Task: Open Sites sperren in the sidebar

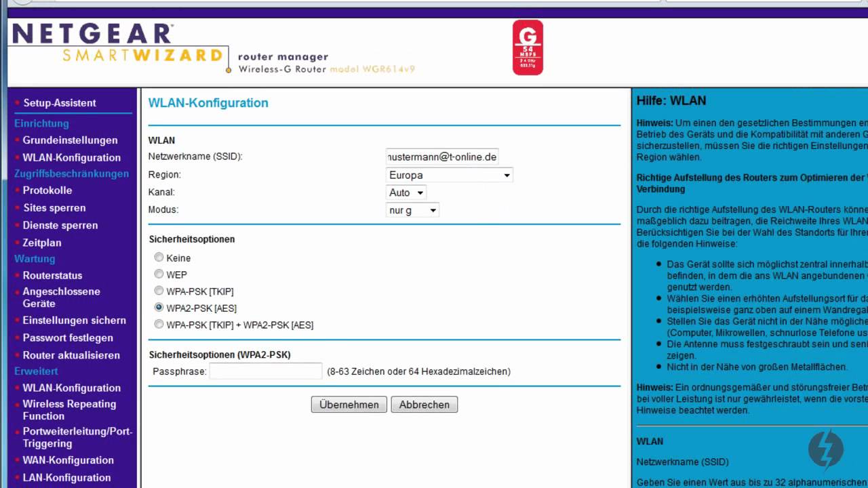Action: pyautogui.click(x=54, y=208)
